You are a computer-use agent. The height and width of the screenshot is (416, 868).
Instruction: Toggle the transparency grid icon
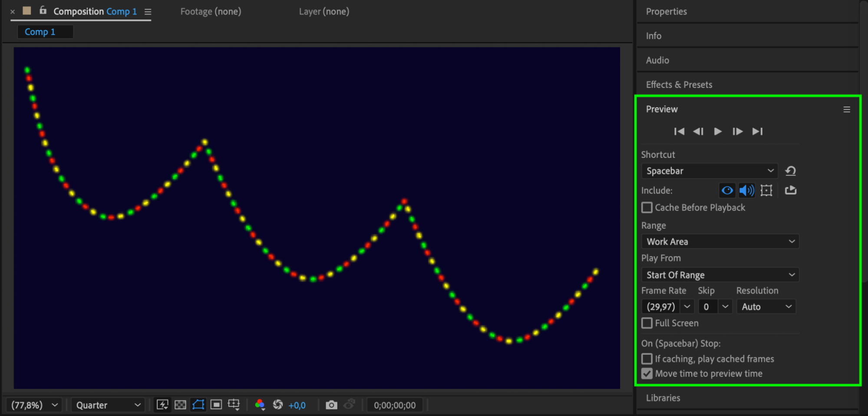(x=180, y=405)
